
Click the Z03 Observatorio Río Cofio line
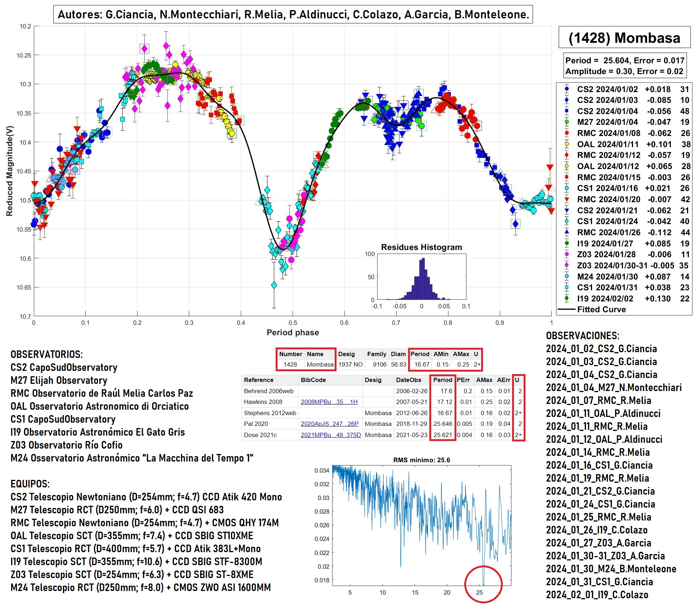click(x=67, y=445)
